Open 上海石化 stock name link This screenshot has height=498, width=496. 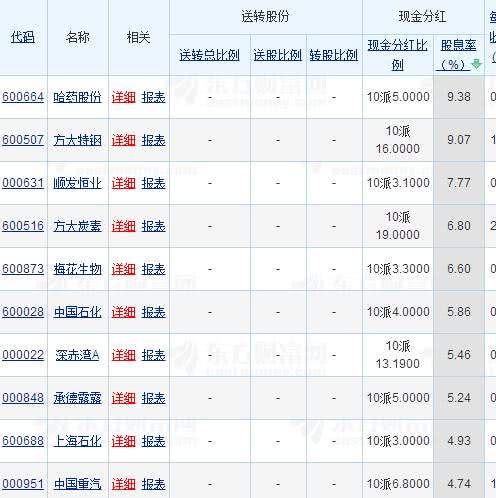coord(77,441)
